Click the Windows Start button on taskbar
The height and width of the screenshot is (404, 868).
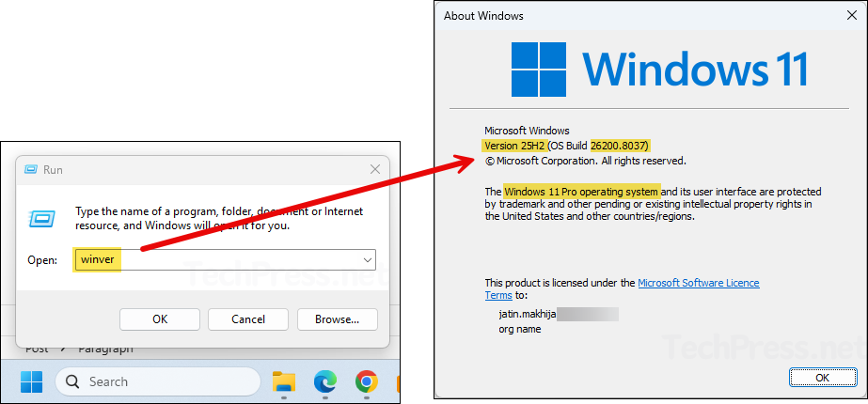(31, 381)
